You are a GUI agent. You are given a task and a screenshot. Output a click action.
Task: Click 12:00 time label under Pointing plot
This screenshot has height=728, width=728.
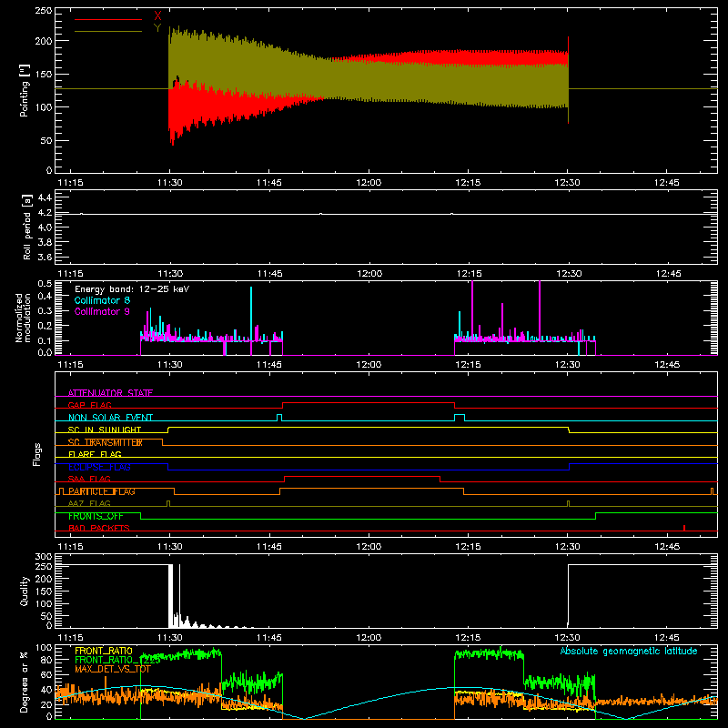(x=369, y=183)
